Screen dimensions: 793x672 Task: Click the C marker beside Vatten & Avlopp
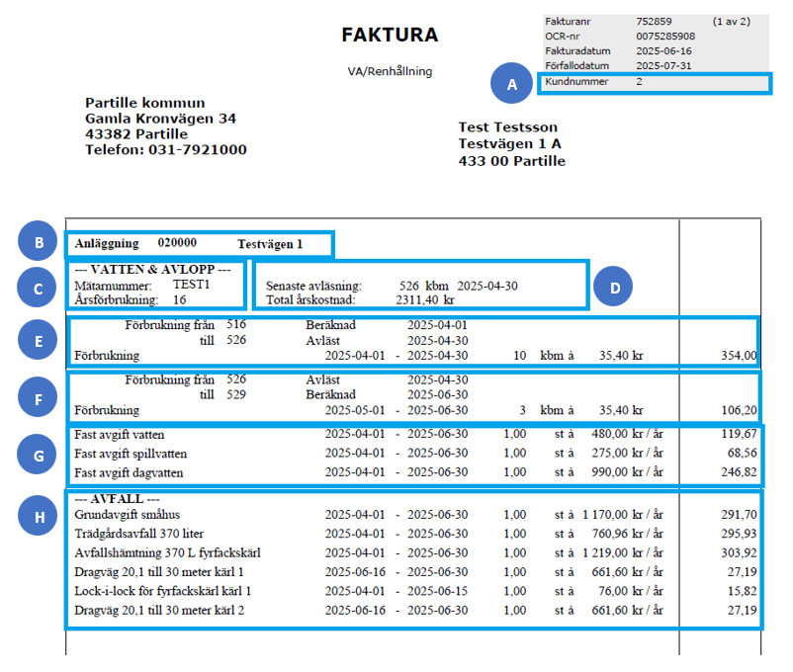(x=40, y=288)
